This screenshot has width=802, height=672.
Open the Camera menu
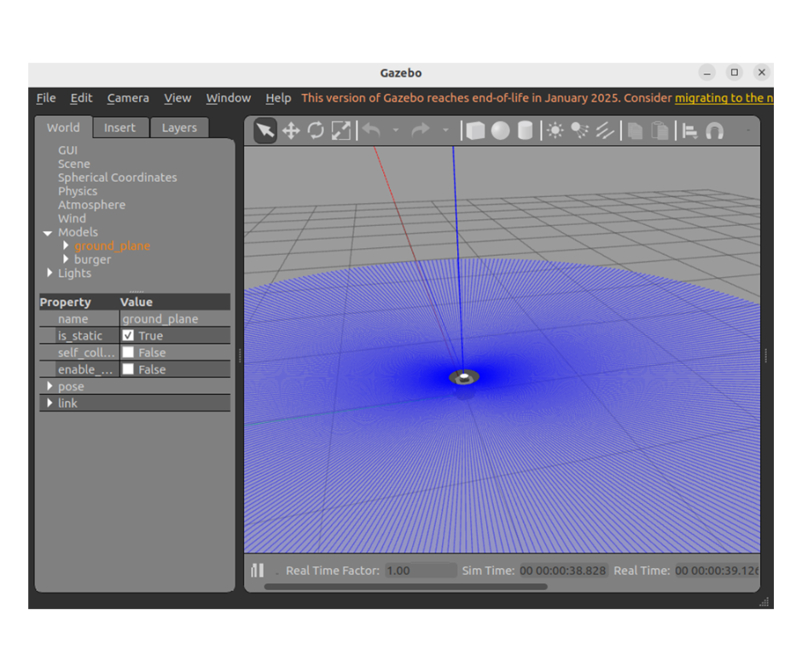(x=128, y=98)
